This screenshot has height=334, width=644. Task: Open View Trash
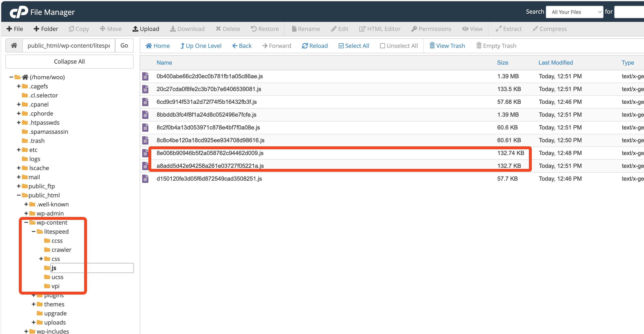[x=447, y=46]
